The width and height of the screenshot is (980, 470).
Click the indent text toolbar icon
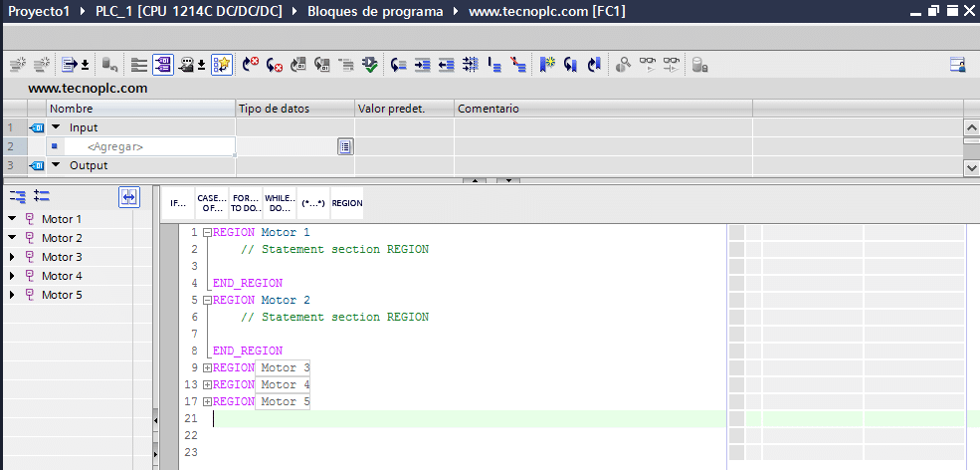coord(423,65)
